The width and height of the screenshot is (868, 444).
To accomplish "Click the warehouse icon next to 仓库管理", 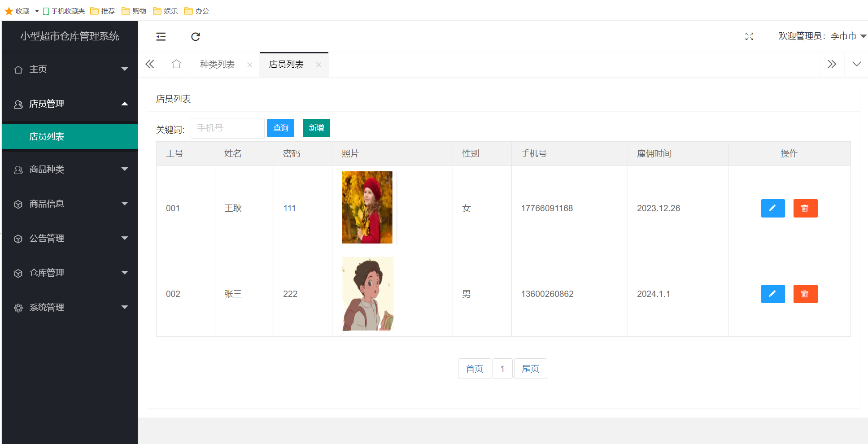I will pyautogui.click(x=18, y=273).
